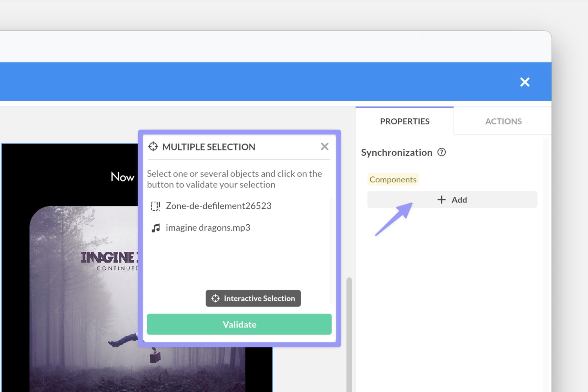Viewport: 588px width, 392px height.
Task: Select the foggy forest album cover image
Action: (x=84, y=297)
